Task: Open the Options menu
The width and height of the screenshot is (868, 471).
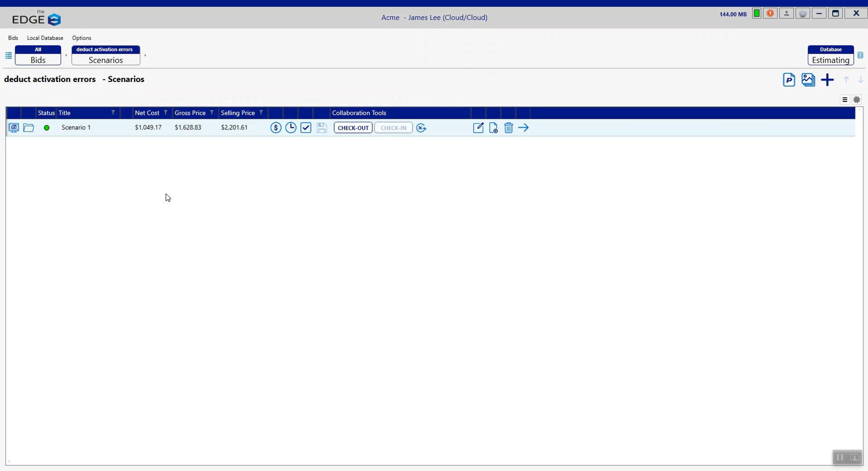Action: click(x=81, y=38)
